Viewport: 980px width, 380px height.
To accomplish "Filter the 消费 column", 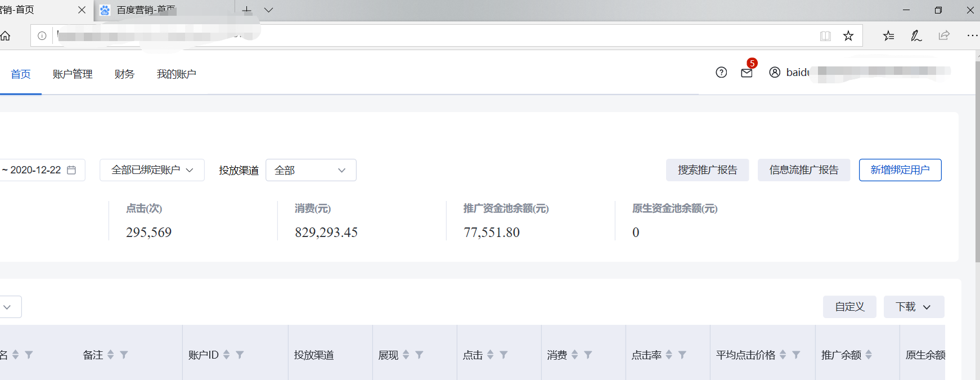I will click(x=588, y=355).
